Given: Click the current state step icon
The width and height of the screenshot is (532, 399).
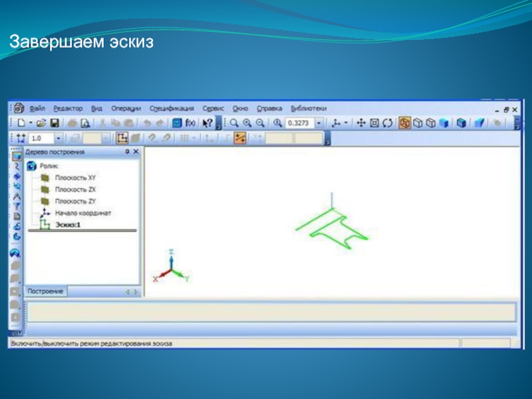Looking at the screenshot, I should pyautogui.click(x=21, y=138).
